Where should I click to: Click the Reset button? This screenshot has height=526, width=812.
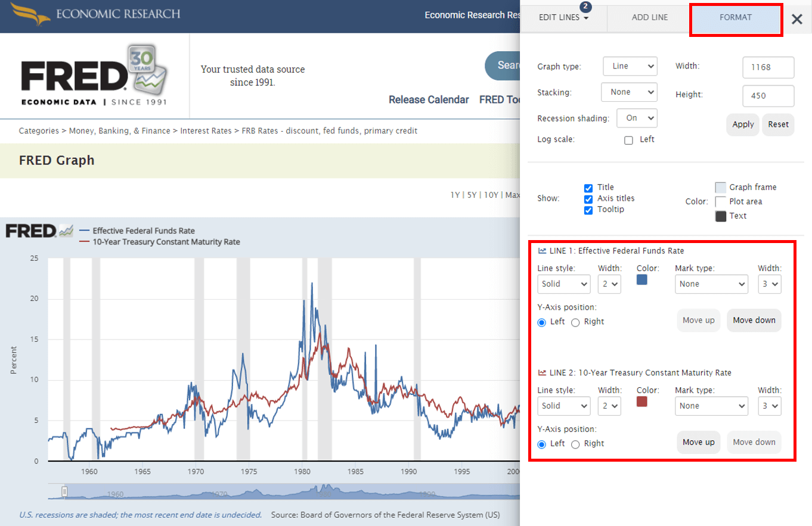coord(778,125)
